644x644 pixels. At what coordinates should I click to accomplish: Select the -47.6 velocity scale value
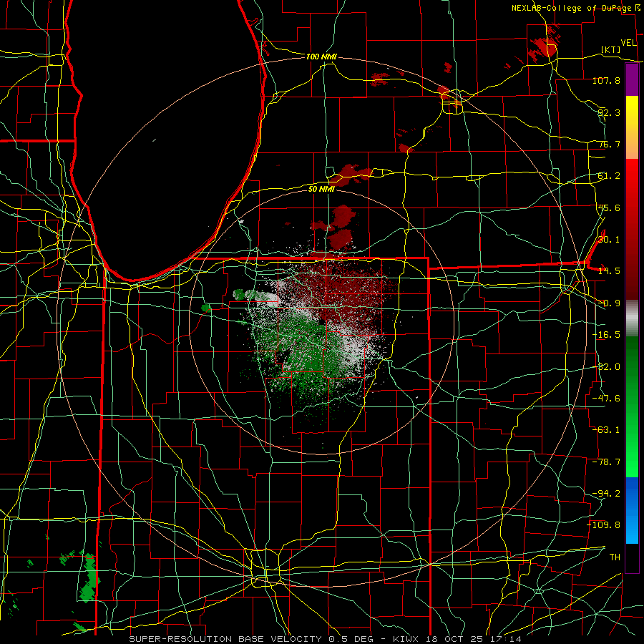pos(606,399)
